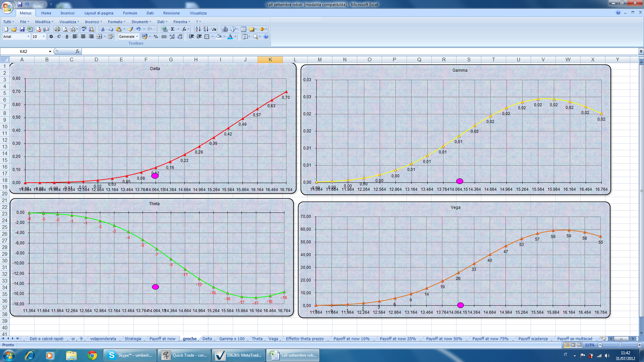
Task: Switch to Page Break Preview in status bar
Action: [579, 345]
